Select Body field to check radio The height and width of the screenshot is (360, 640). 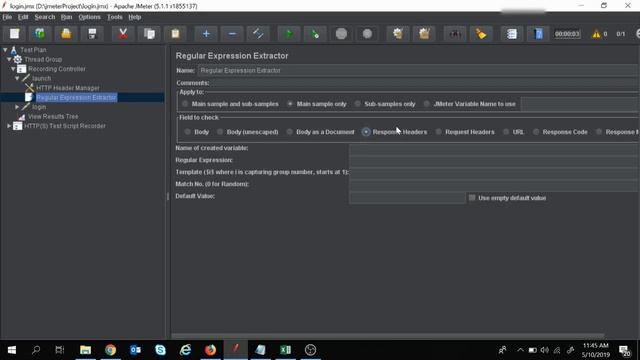pyautogui.click(x=187, y=132)
